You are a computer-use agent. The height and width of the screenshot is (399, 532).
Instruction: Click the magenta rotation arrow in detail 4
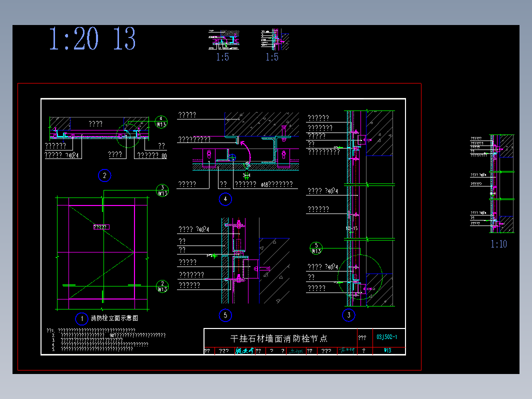pos(245,151)
